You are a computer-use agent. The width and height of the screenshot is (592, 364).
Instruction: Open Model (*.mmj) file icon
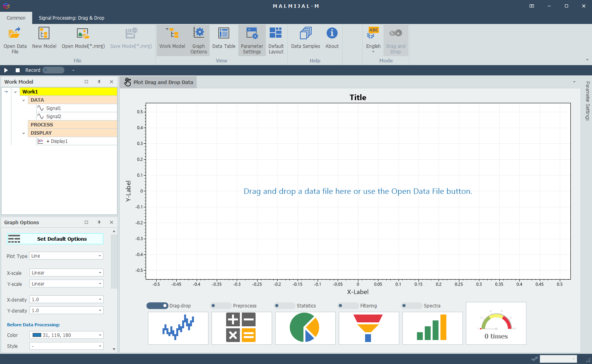(x=83, y=33)
